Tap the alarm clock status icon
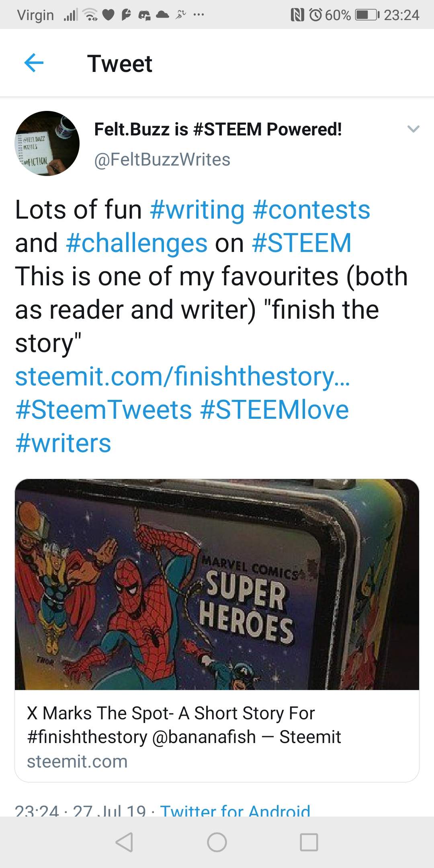This screenshot has height=868, width=434. click(316, 15)
